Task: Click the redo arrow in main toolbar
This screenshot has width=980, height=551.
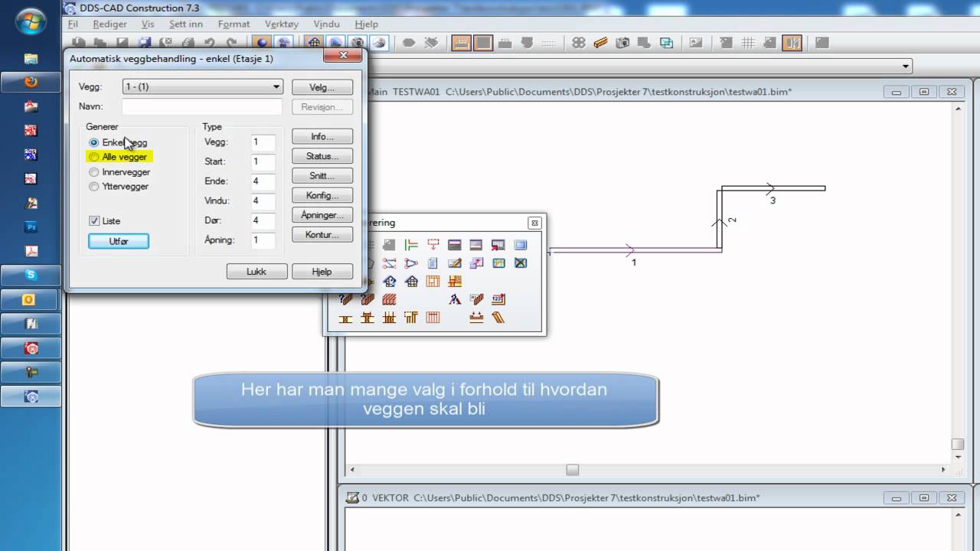Action: point(231,43)
